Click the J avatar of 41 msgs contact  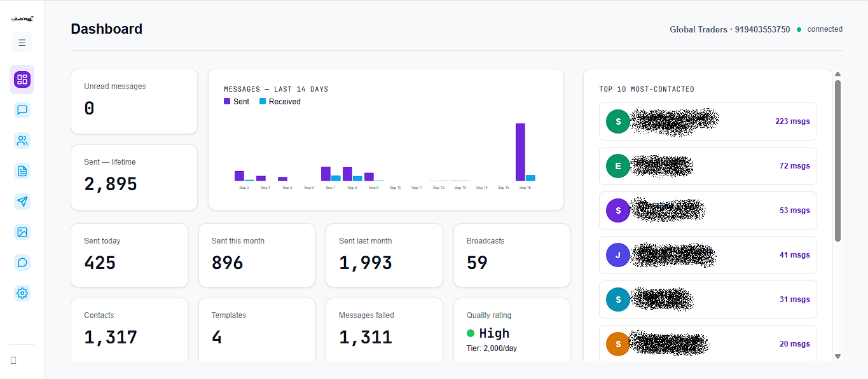click(617, 255)
